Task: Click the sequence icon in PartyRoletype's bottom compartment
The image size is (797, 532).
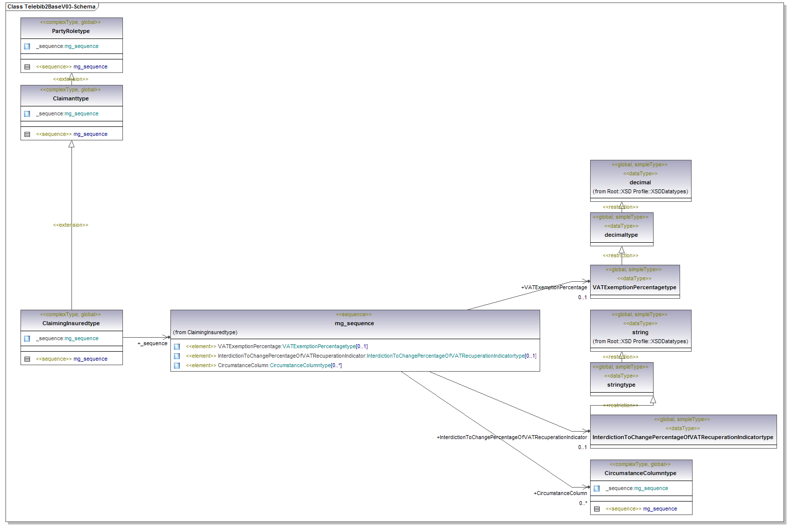Action: click(x=27, y=67)
